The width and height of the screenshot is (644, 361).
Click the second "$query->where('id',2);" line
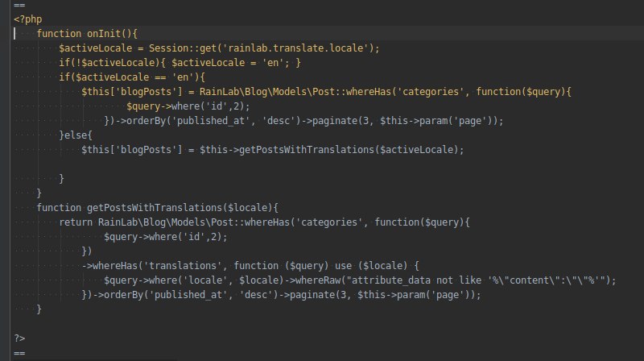click(166, 237)
